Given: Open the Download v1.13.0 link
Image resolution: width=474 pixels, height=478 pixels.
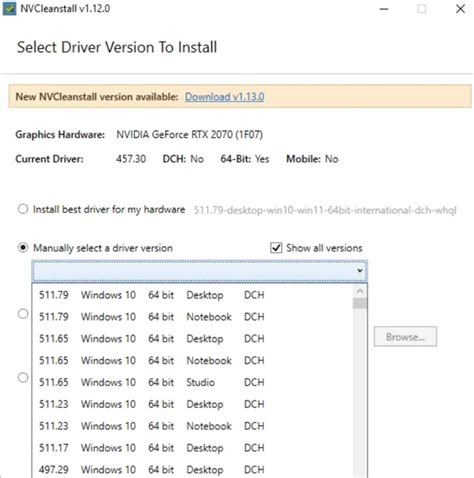Looking at the screenshot, I should pos(225,97).
